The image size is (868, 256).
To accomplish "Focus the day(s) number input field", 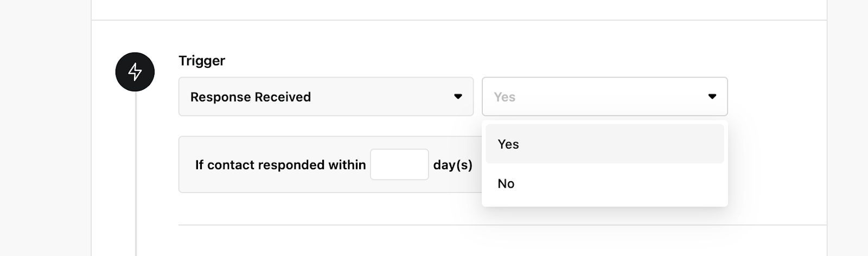I will 399,164.
